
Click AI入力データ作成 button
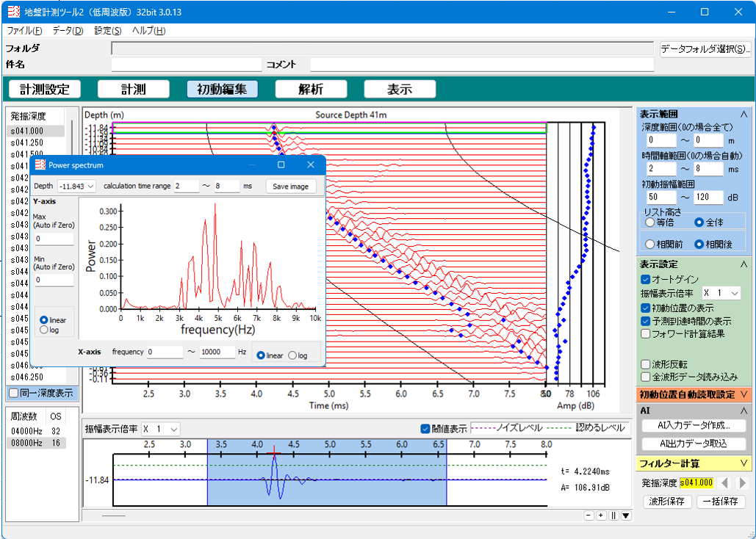(x=694, y=426)
